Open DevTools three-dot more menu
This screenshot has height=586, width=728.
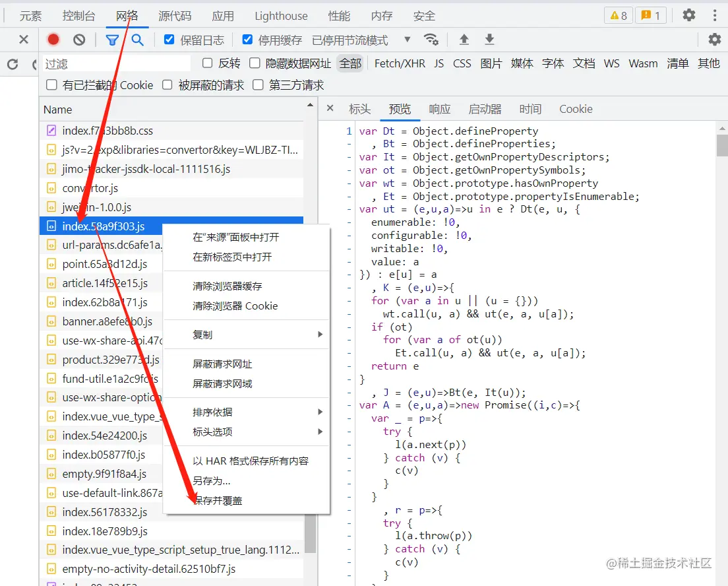[715, 15]
